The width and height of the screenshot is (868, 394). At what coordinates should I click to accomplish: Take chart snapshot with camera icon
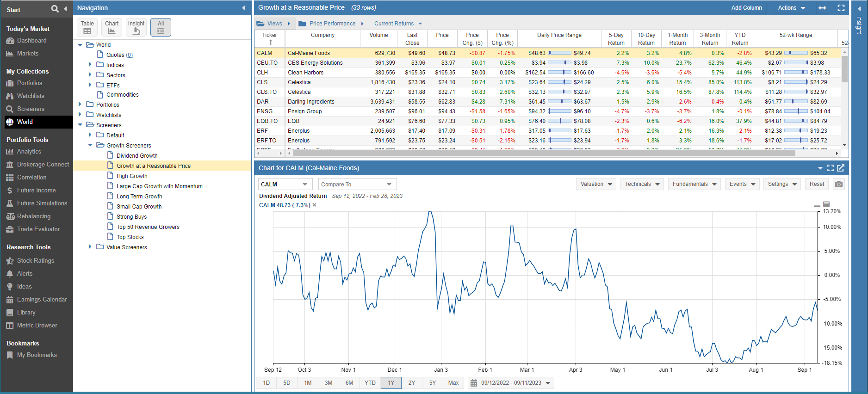click(839, 184)
